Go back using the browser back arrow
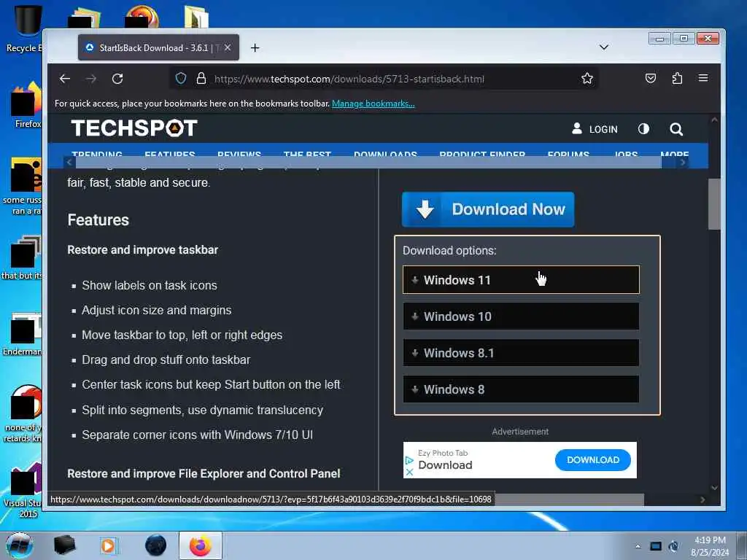 tap(65, 79)
